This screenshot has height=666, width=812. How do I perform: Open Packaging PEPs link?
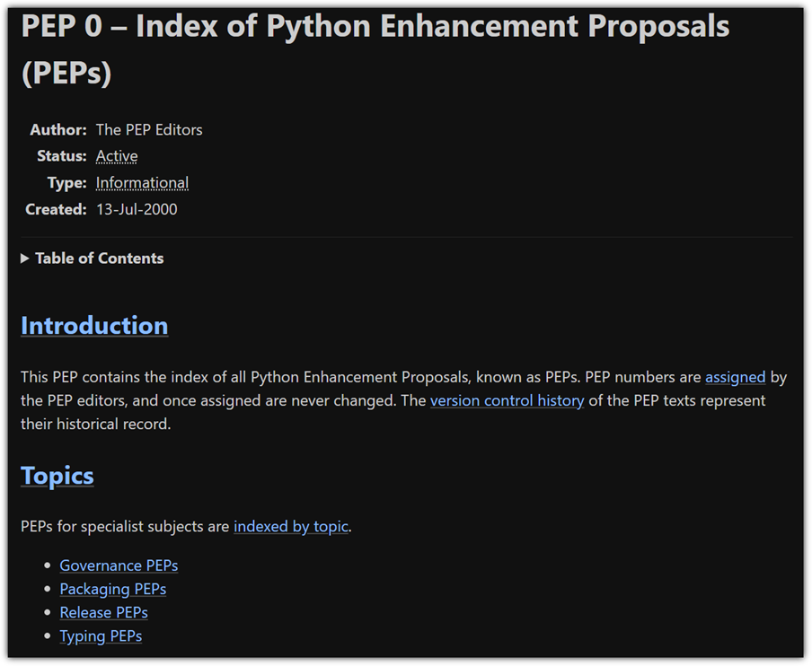tap(113, 590)
